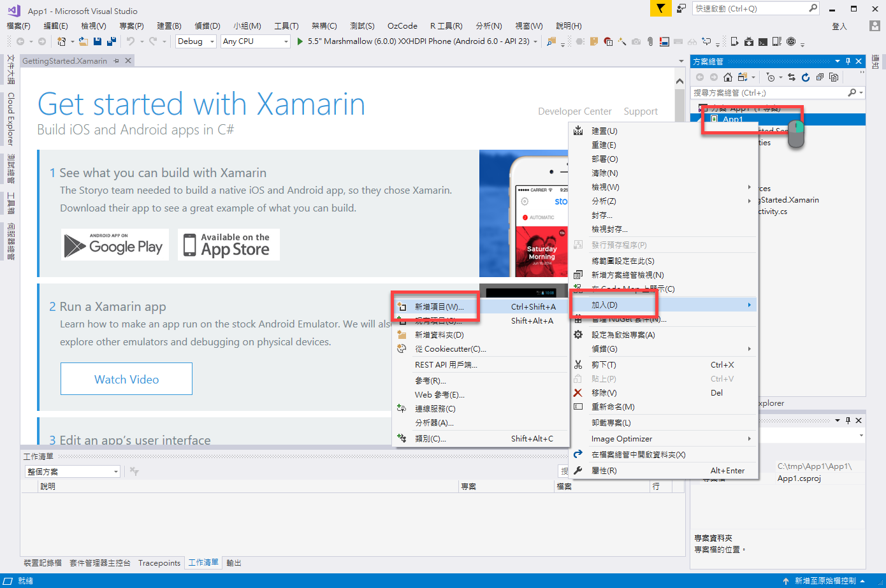
Task: Click the New Project toolbar icon
Action: 62,41
